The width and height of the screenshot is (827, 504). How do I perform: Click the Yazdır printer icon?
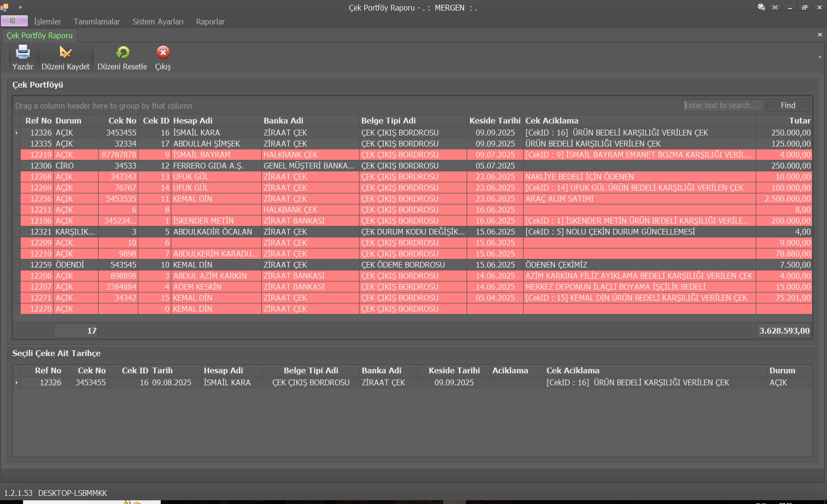click(22, 52)
